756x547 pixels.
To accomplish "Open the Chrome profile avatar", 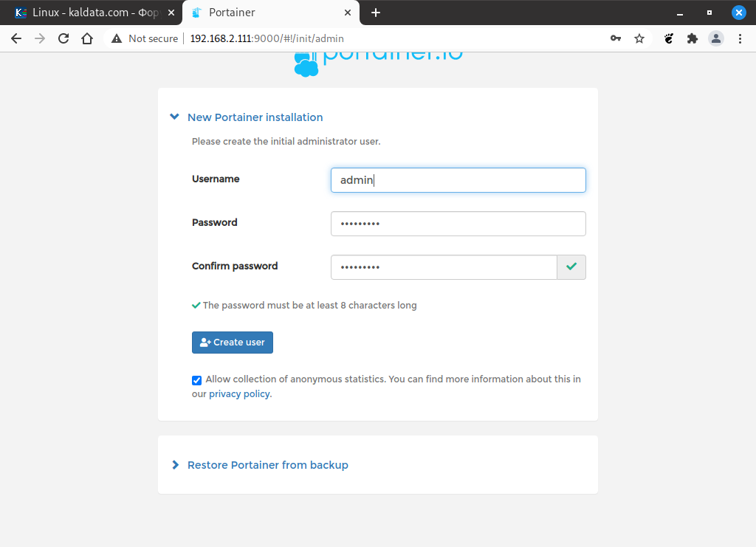I will click(716, 38).
